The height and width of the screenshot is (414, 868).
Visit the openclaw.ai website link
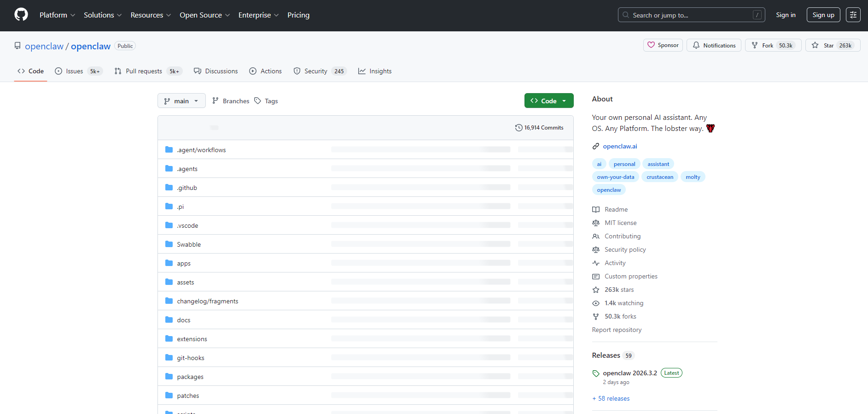(620, 146)
